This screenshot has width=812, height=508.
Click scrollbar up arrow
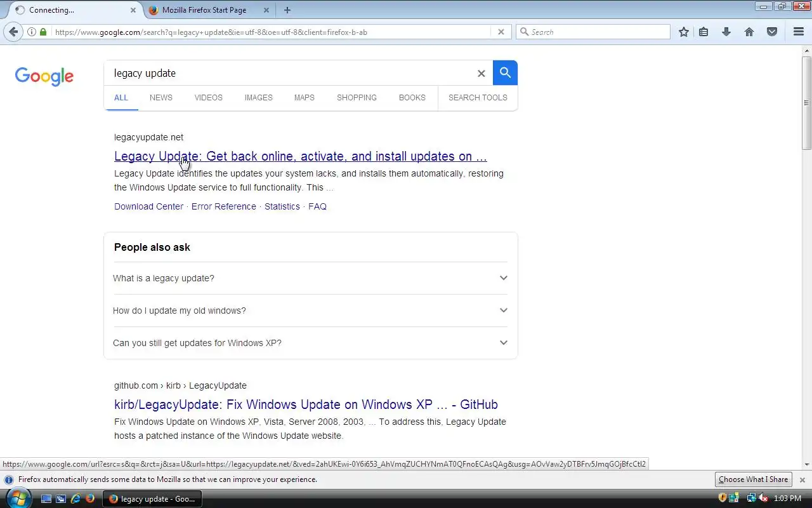(807, 50)
